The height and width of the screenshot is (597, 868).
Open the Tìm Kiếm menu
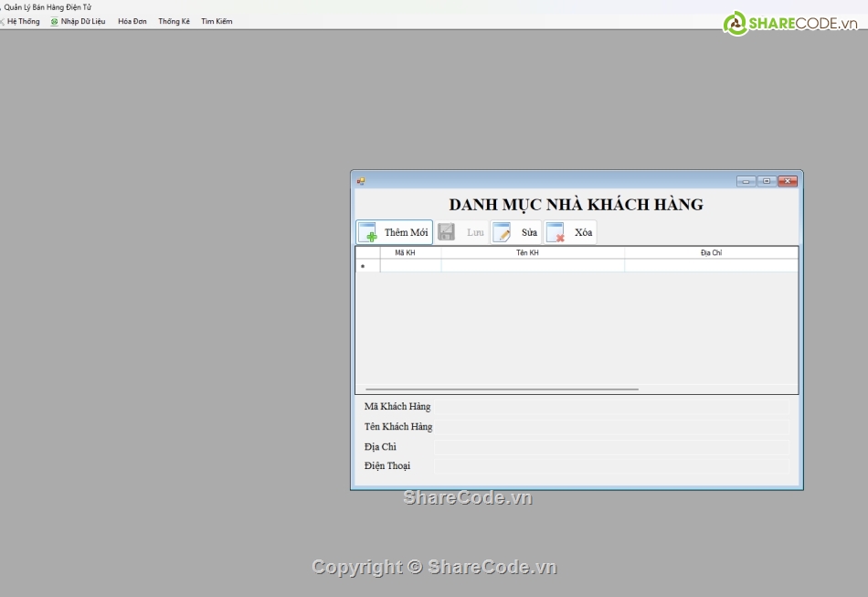(217, 21)
